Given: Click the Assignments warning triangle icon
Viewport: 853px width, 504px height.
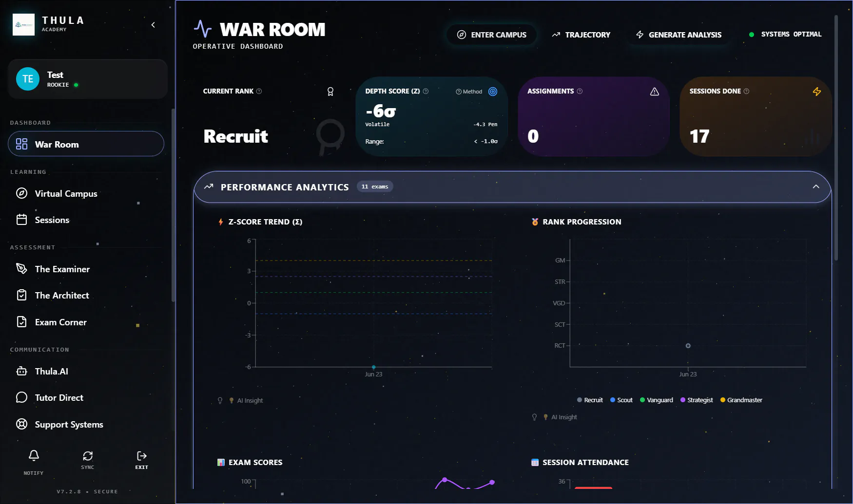Looking at the screenshot, I should 655,92.
